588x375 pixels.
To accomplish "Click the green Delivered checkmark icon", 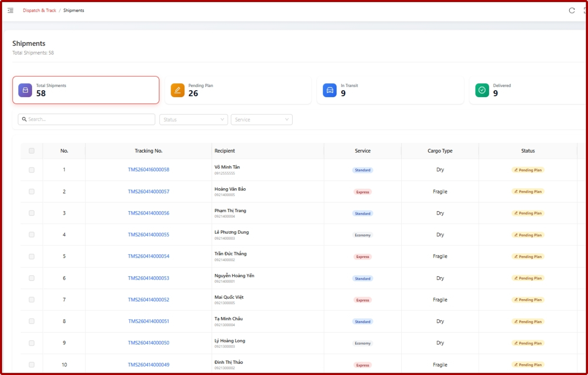I will (x=482, y=90).
